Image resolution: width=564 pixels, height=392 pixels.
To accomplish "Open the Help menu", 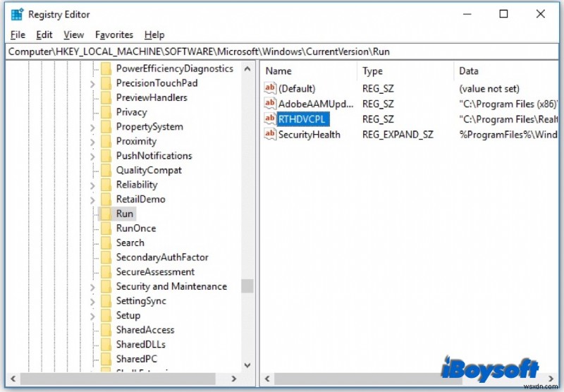I will click(x=154, y=35).
